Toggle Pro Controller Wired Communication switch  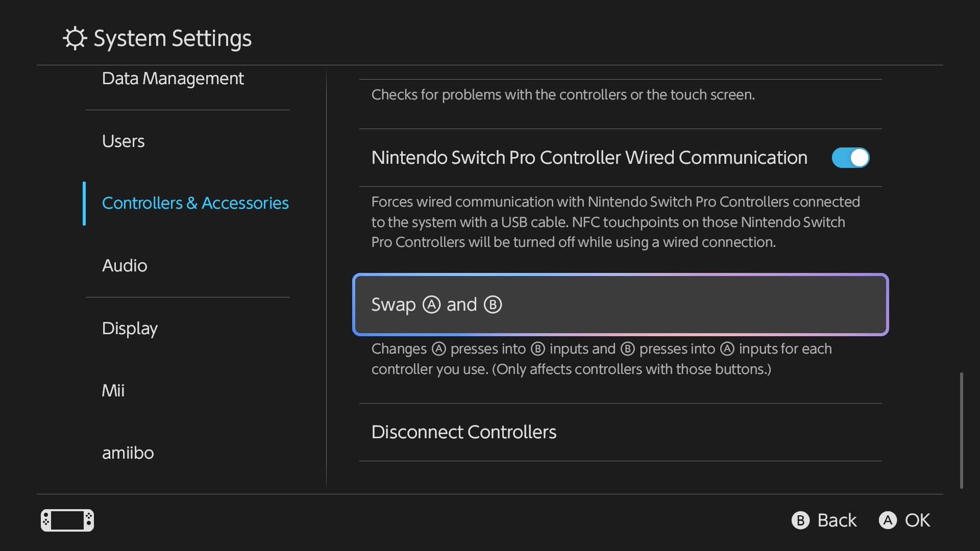click(850, 158)
